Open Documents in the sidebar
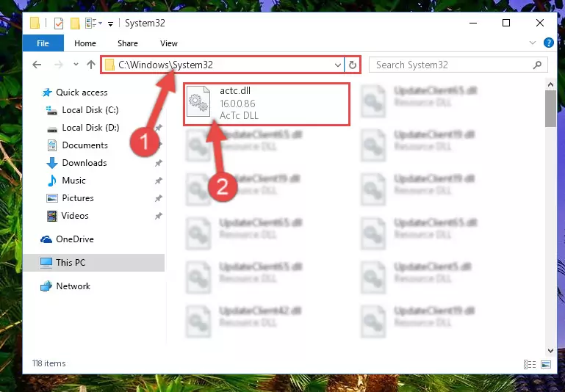Image resolution: width=565 pixels, height=392 pixels. 78,145
